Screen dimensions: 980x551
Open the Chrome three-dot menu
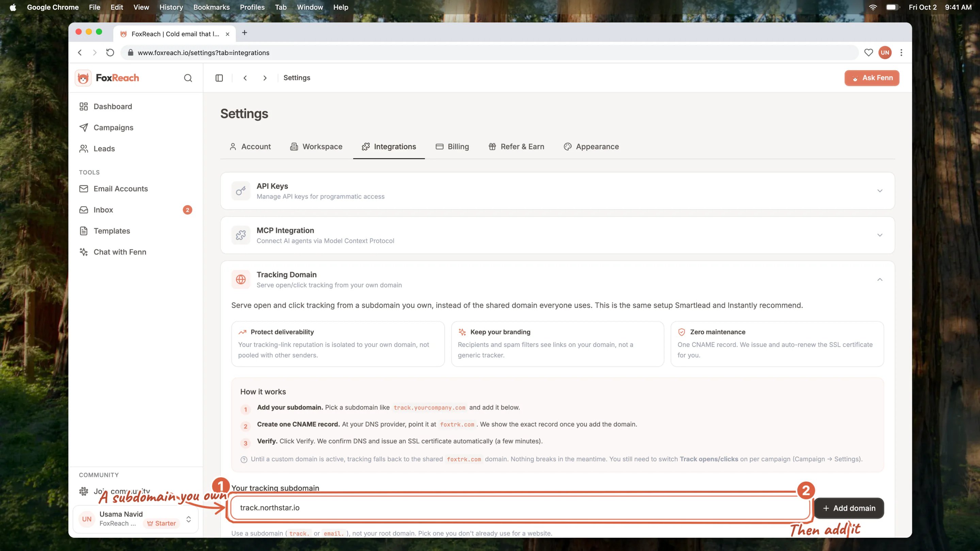[901, 52]
